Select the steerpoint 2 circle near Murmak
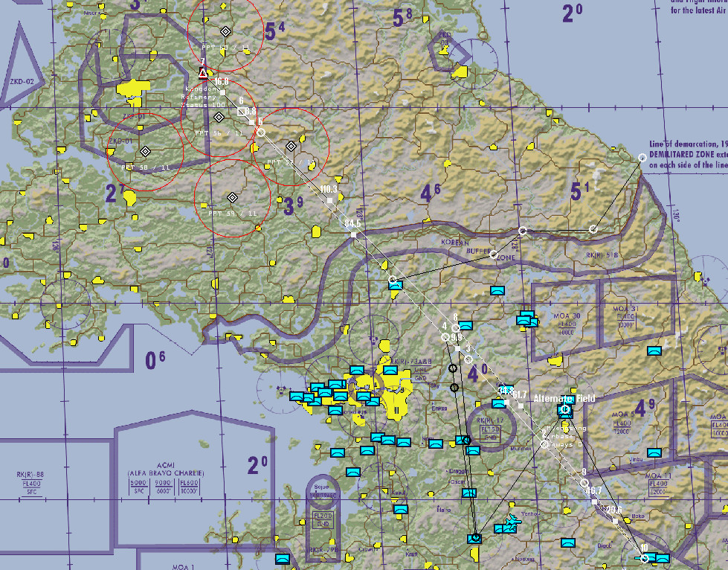728x570 pixels. pos(544,444)
